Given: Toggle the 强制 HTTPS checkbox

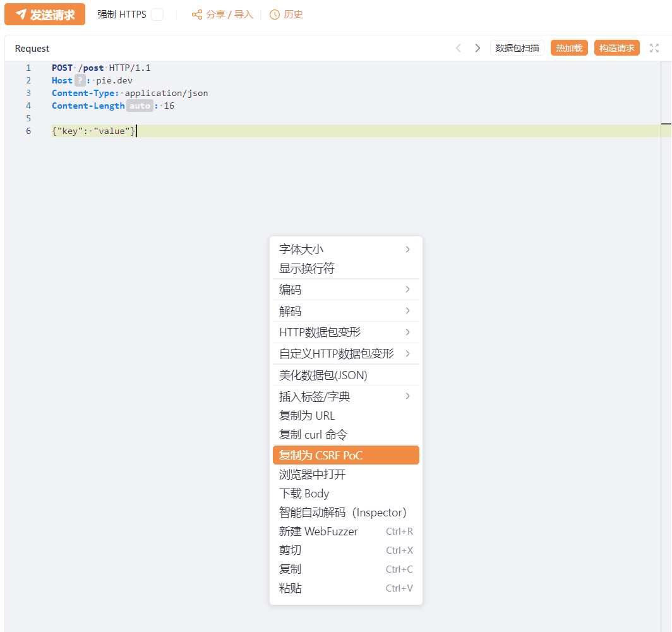Looking at the screenshot, I should coord(157,15).
